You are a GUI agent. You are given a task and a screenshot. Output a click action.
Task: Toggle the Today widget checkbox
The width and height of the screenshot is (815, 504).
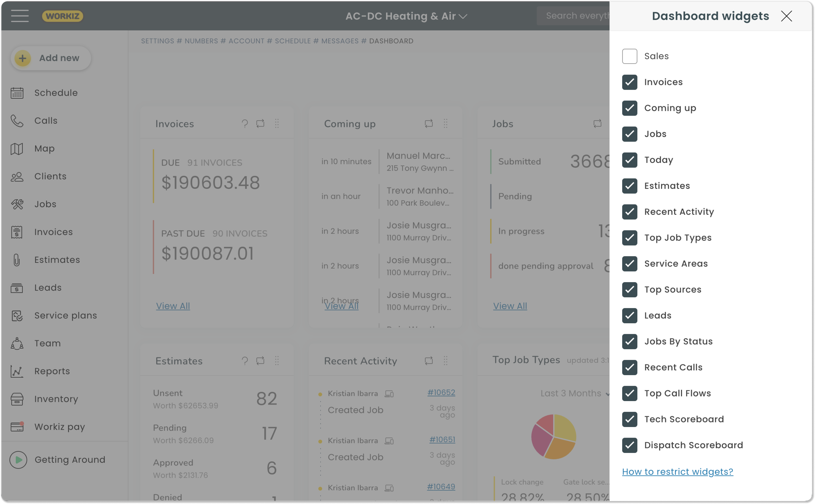[x=630, y=160]
